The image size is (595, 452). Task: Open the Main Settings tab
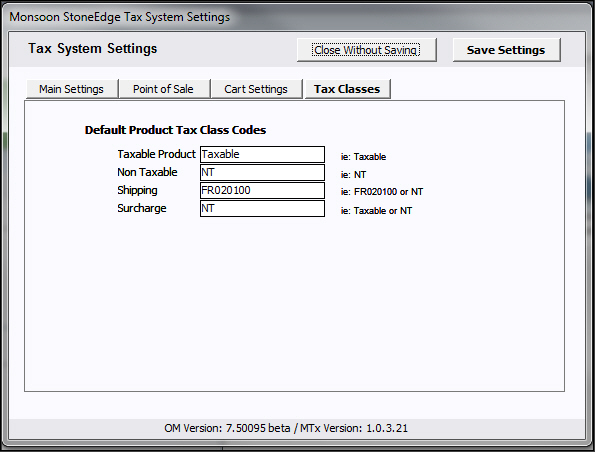[72, 89]
